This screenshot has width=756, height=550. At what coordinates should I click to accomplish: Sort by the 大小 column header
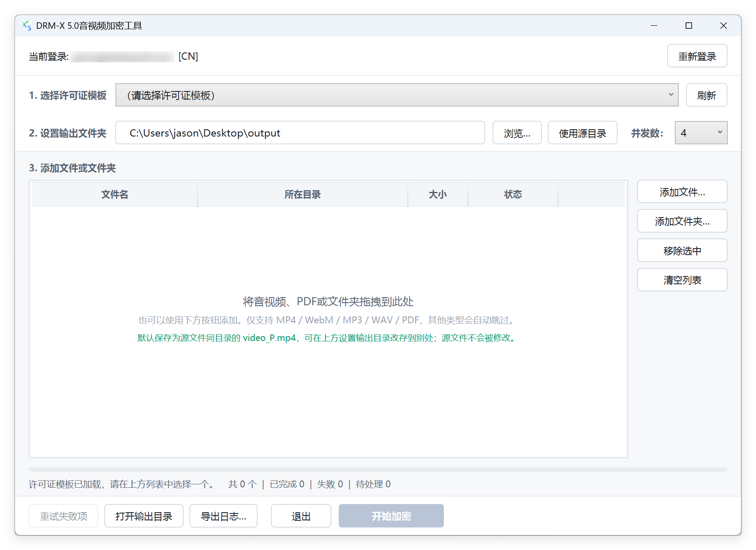click(x=438, y=194)
